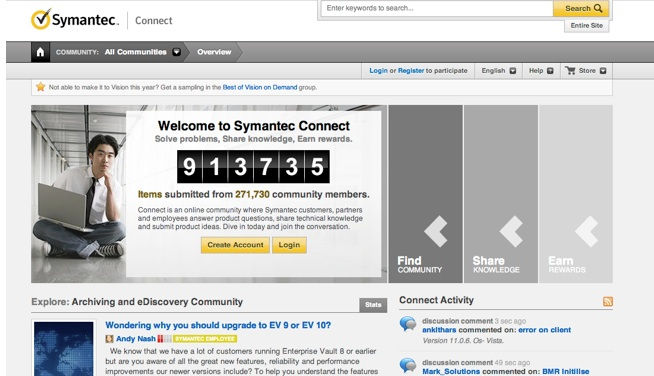Select the Overview breadcrumb tab
Screen dimensions: 654x376
coord(214,52)
